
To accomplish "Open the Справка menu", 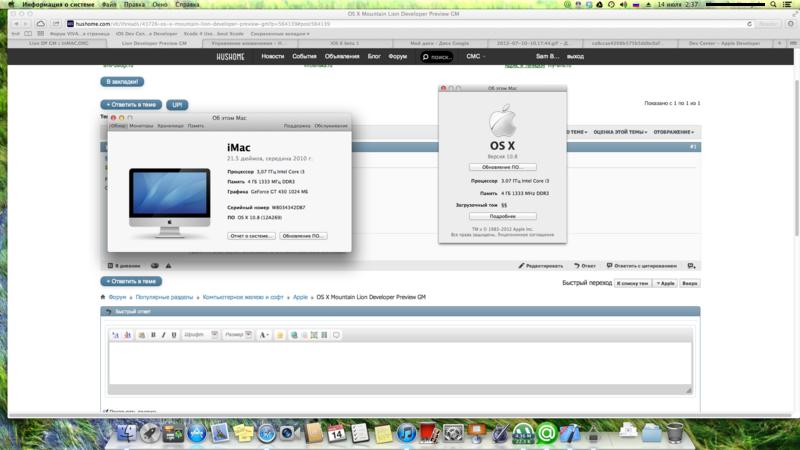I will click(x=187, y=4).
